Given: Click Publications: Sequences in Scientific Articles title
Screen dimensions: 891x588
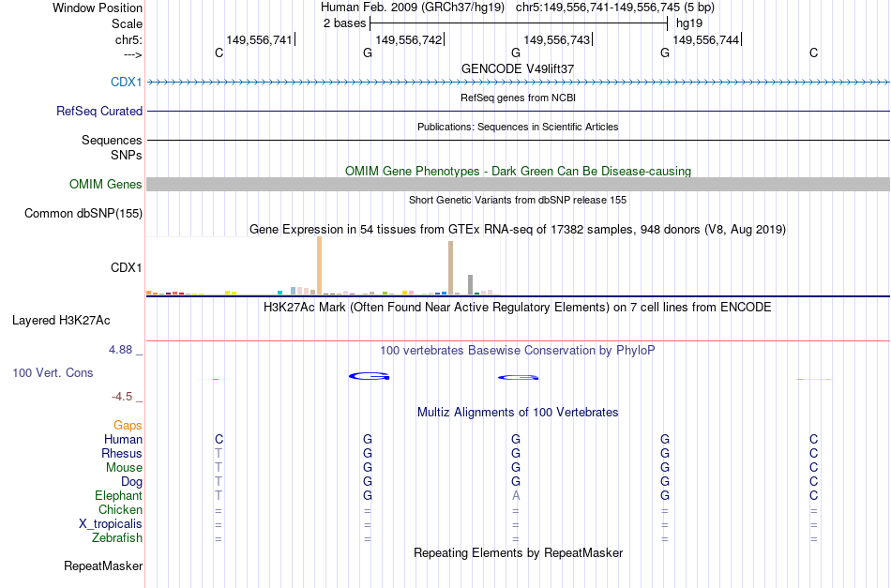Looking at the screenshot, I should click(x=518, y=127).
